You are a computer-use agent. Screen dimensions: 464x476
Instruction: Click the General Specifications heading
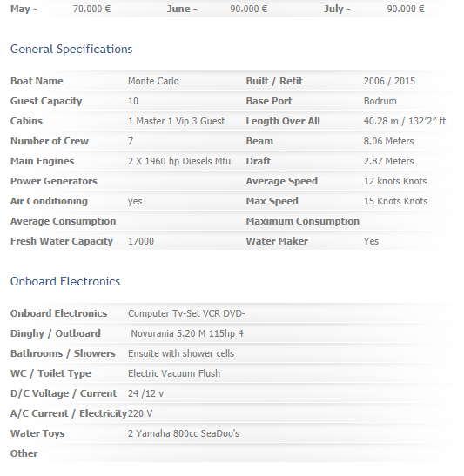71,50
